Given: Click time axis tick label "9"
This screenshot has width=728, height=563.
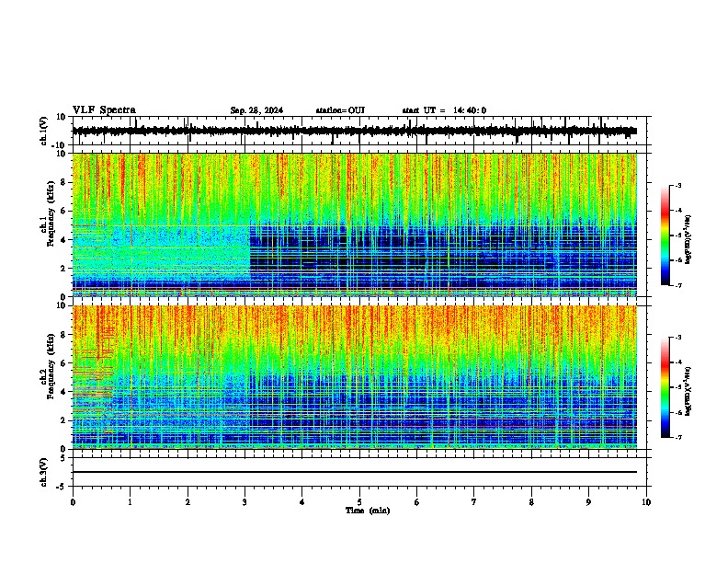Looking at the screenshot, I should (x=588, y=502).
